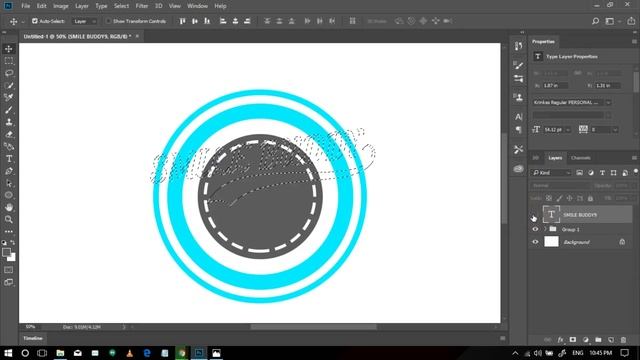Create a new layer
This screenshot has height=360, width=640.
point(611,340)
